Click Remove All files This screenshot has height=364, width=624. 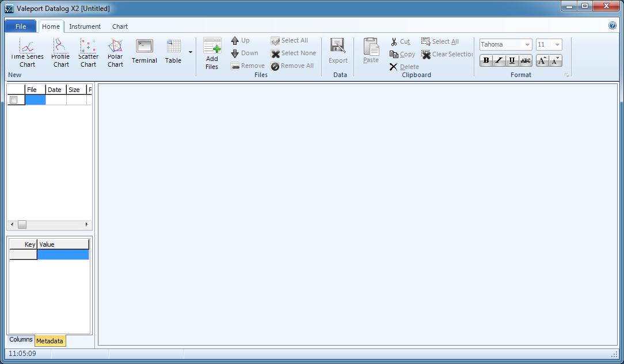292,66
